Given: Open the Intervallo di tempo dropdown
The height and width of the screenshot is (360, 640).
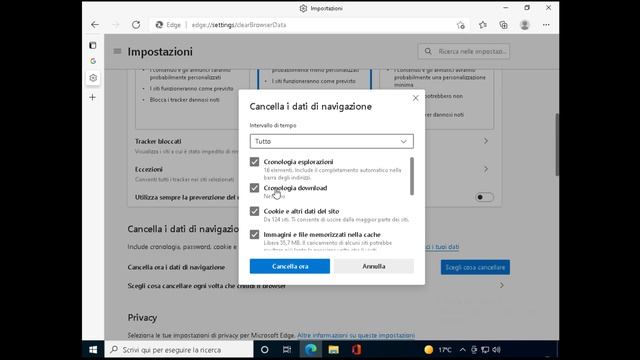Looking at the screenshot, I should tap(331, 141).
